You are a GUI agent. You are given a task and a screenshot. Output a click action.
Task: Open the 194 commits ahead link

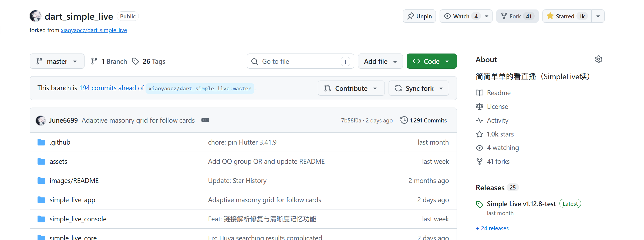tap(112, 88)
